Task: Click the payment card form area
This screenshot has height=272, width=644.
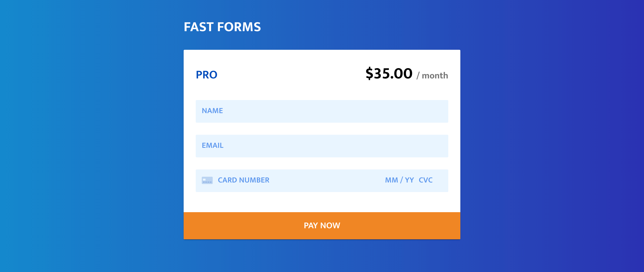Action: click(x=322, y=180)
